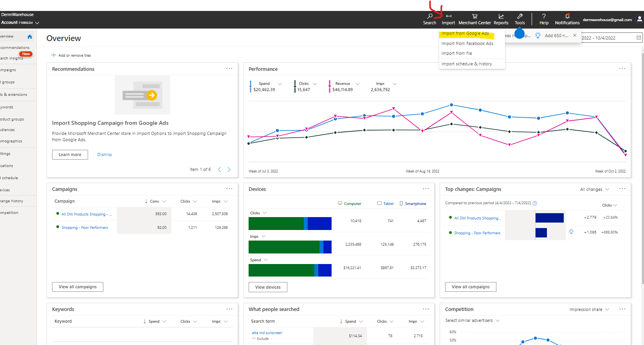This screenshot has height=345, width=644.
Task: Open Campaigns tile more options ellipsis
Action: [x=229, y=189]
